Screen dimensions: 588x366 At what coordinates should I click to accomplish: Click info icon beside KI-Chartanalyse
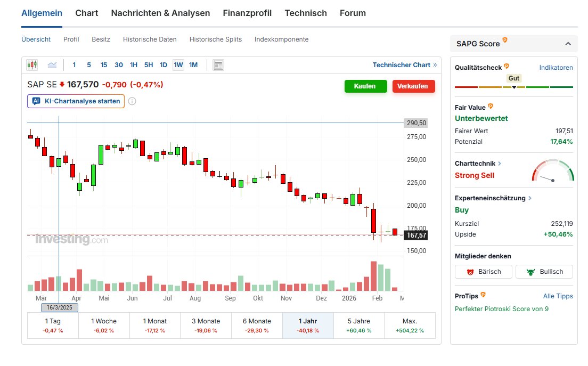[x=132, y=101]
